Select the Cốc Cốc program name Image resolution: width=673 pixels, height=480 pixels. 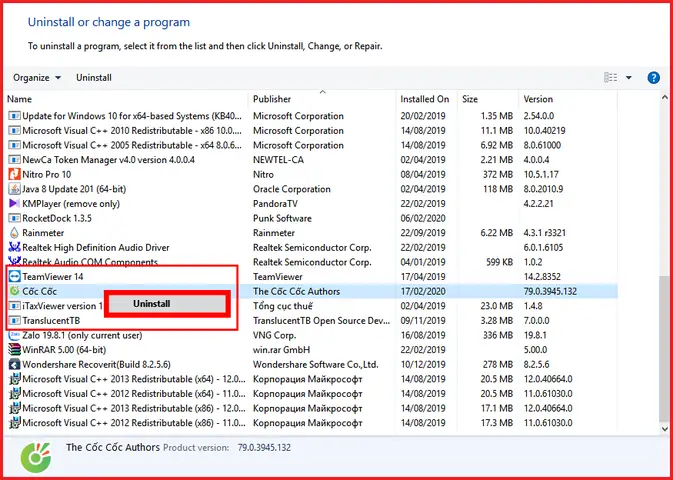[x=39, y=292]
